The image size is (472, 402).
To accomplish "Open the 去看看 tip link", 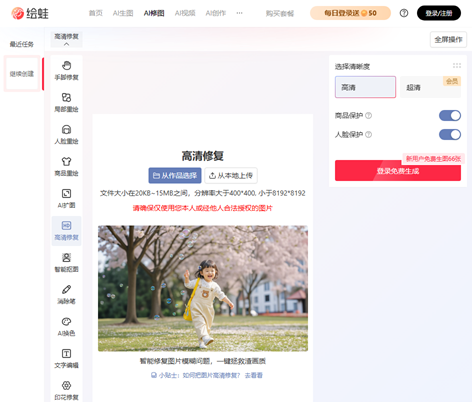I will (254, 375).
